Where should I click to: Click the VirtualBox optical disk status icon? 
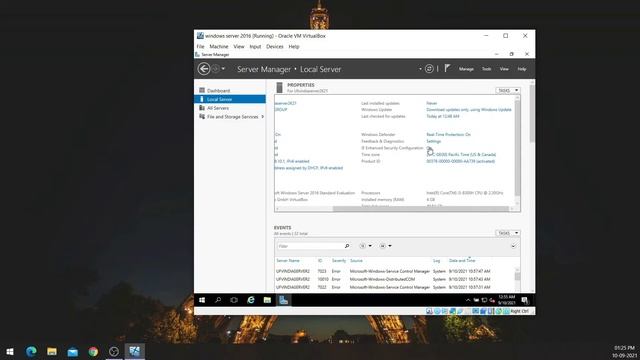[x=437, y=311]
